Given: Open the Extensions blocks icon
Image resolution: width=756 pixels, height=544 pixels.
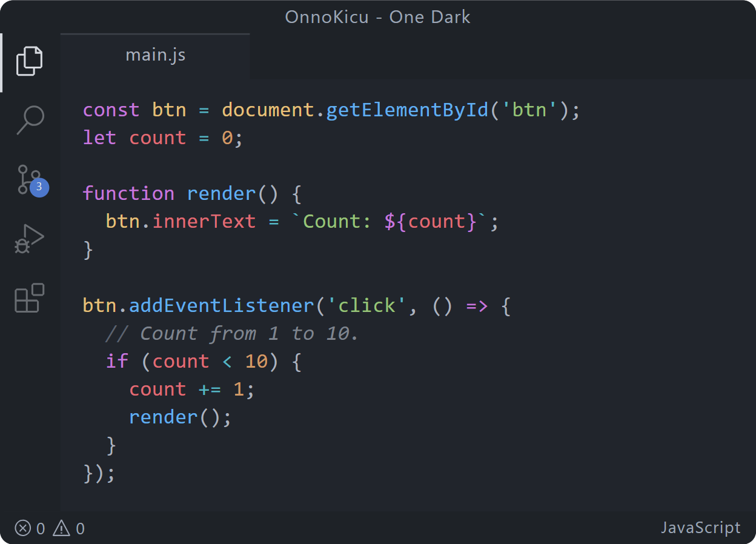Looking at the screenshot, I should point(30,298).
